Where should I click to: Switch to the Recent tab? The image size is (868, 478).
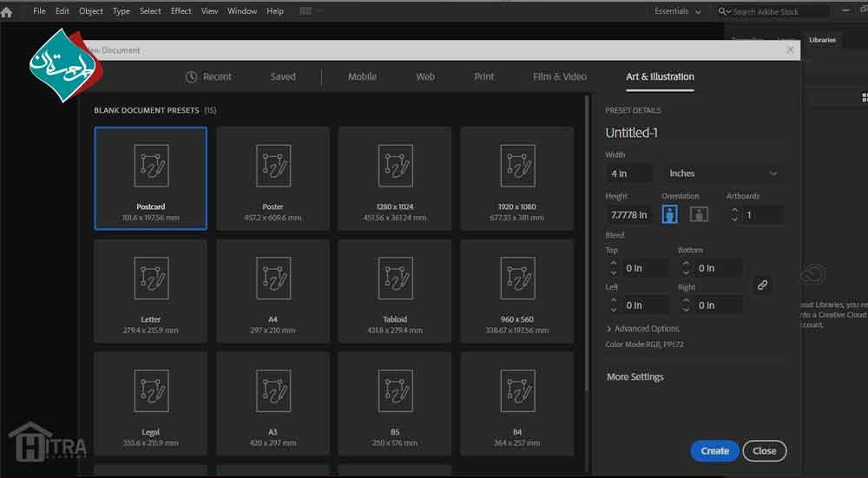(x=208, y=77)
